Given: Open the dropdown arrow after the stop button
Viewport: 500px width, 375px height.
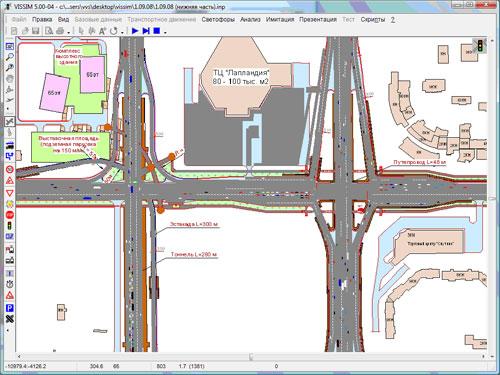Looking at the screenshot, I should point(165,32).
